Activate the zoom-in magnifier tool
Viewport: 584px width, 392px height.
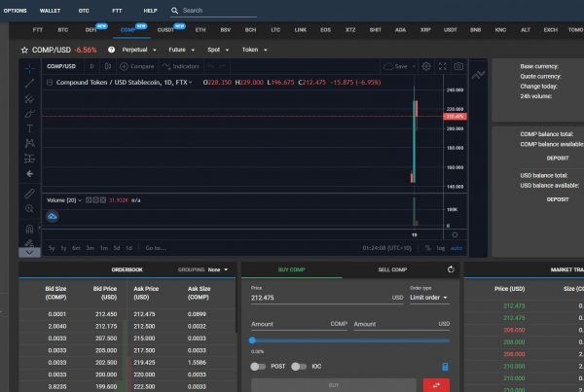tap(29, 208)
